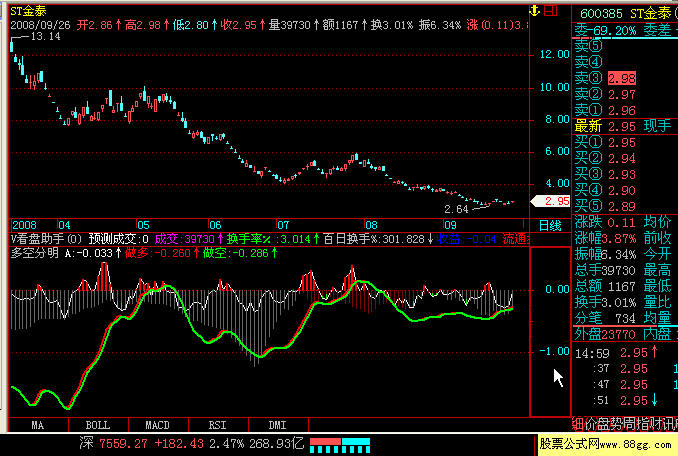Screen dimensions: 678x456
Task: Click the 08 month marker on time axis
Action: [x=371, y=225]
